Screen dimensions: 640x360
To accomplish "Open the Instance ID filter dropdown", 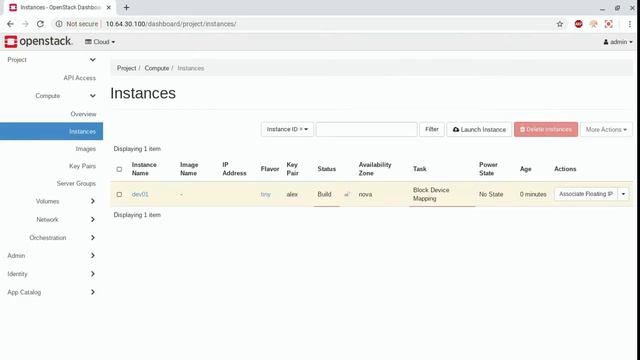I will pos(287,129).
